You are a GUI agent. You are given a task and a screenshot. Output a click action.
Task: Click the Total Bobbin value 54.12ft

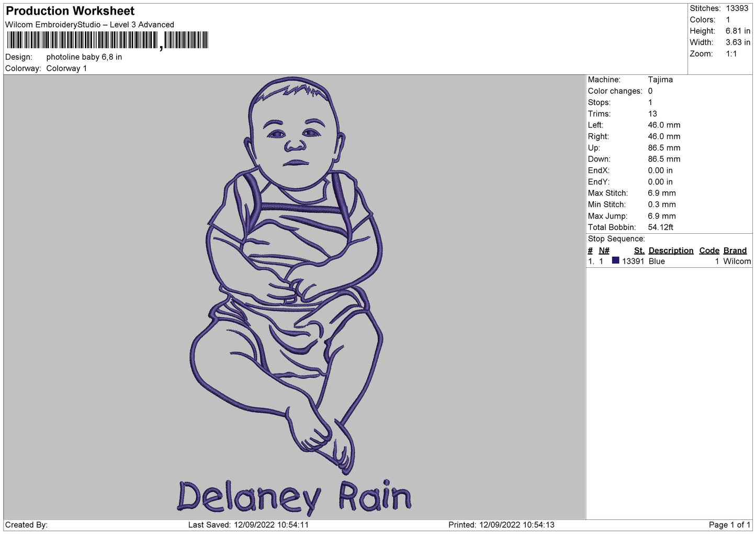[661, 228]
